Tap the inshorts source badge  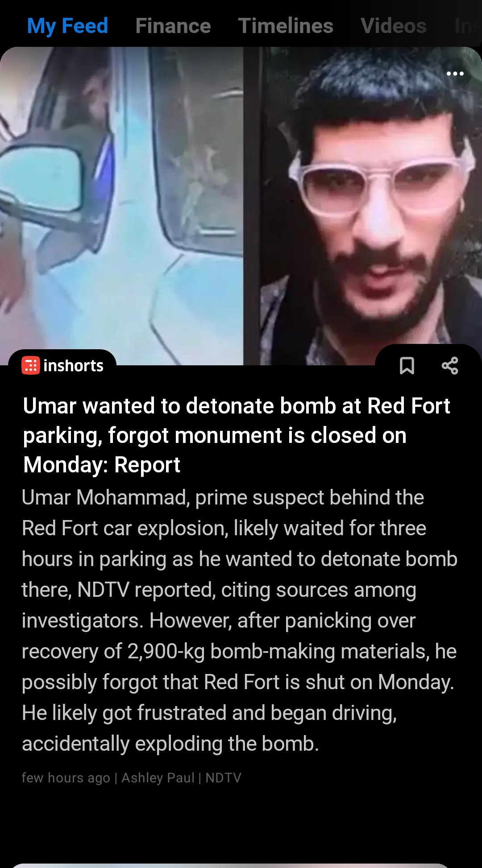62,366
